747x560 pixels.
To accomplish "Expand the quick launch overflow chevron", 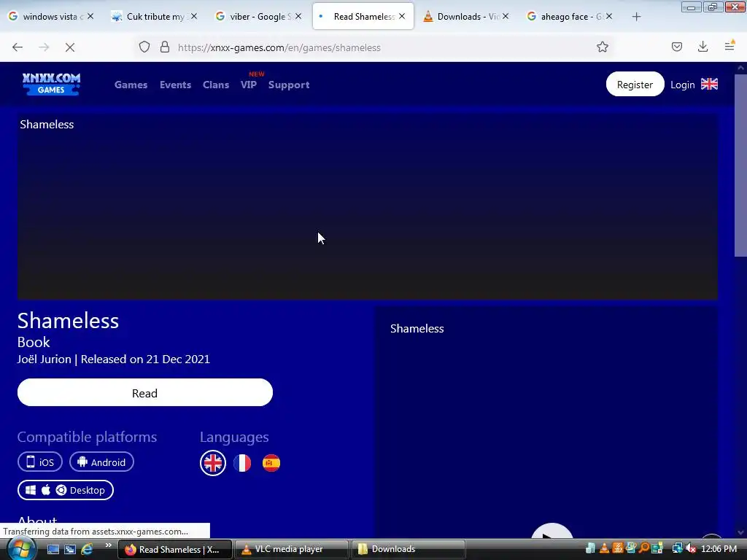I will click(108, 545).
